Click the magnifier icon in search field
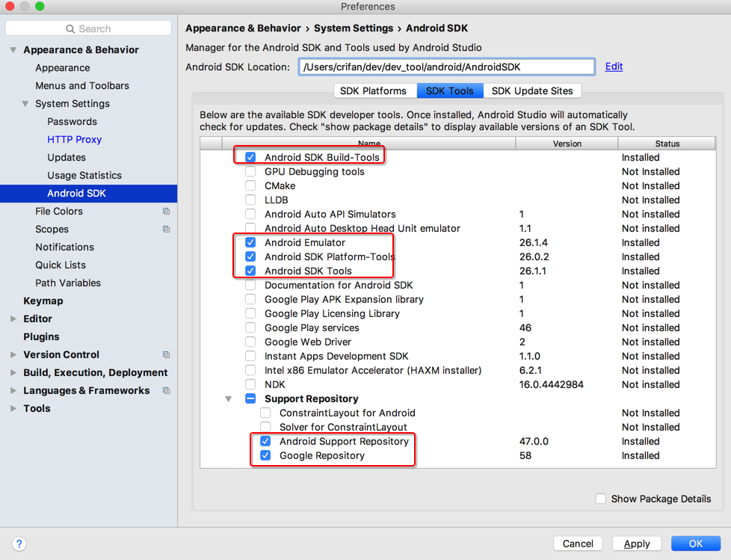This screenshot has width=731, height=560. (70, 28)
